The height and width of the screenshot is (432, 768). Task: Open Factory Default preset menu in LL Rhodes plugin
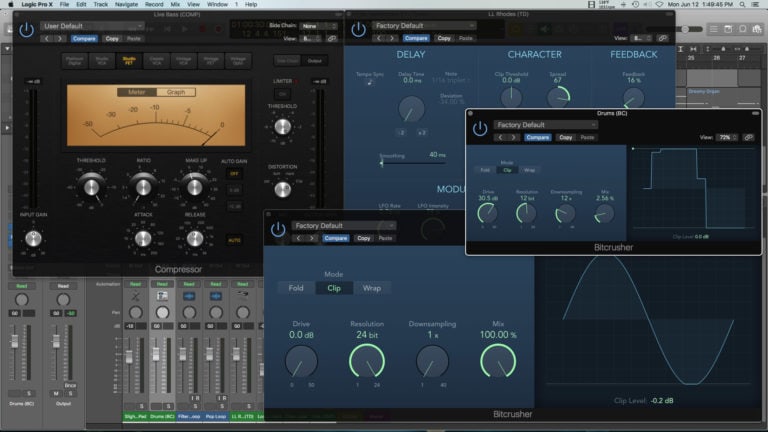[x=424, y=25]
